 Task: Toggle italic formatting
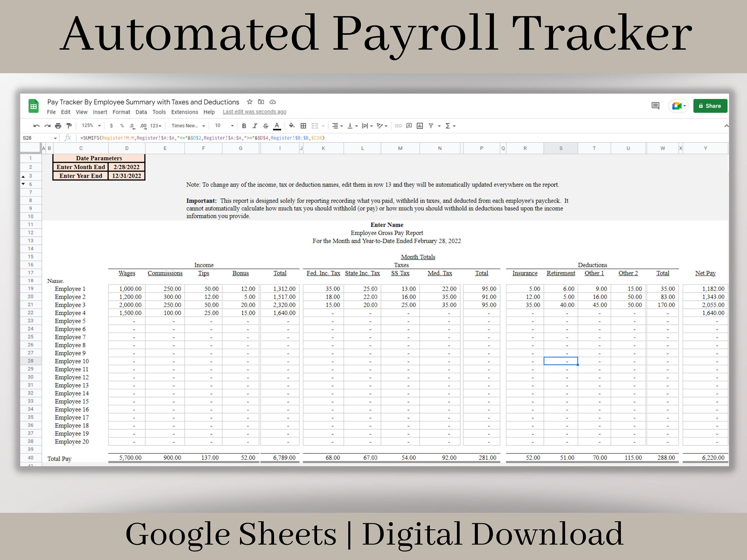click(255, 126)
